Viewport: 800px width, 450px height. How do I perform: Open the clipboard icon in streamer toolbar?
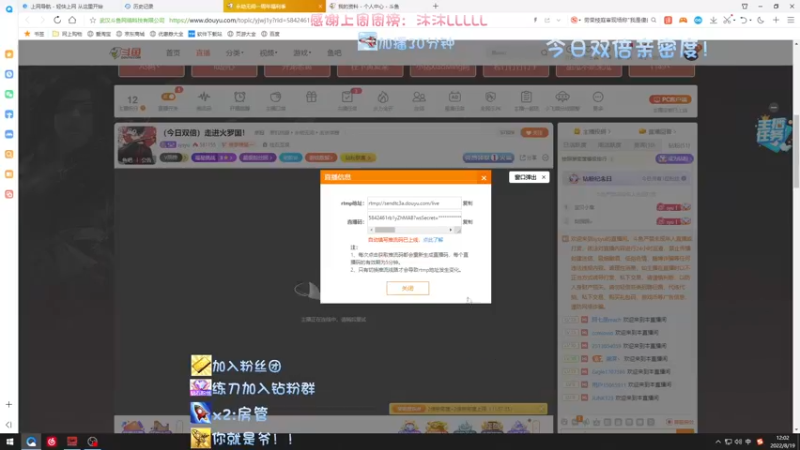[x=526, y=97]
